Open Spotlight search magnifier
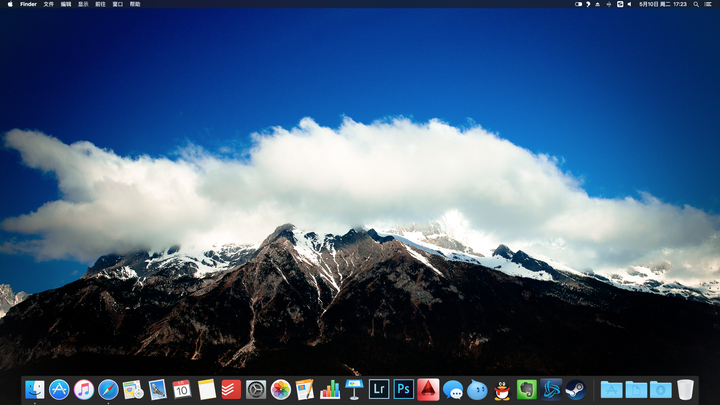The image size is (720, 405). coord(696,4)
